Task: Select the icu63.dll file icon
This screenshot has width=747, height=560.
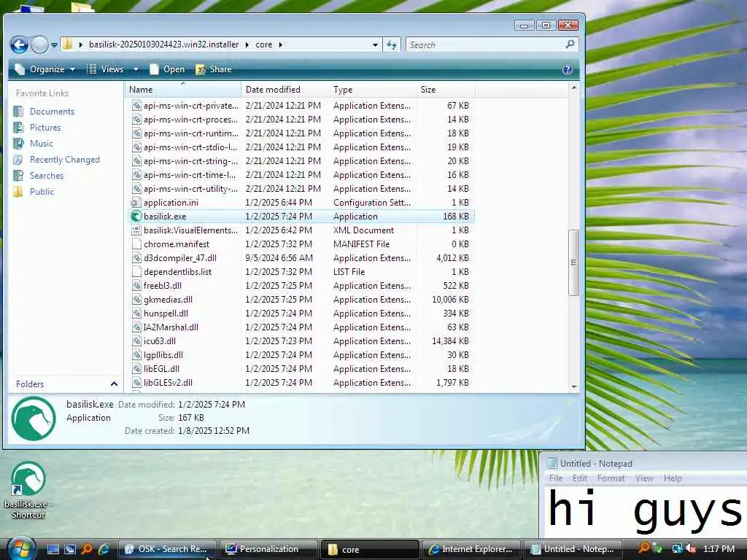Action: [x=136, y=341]
